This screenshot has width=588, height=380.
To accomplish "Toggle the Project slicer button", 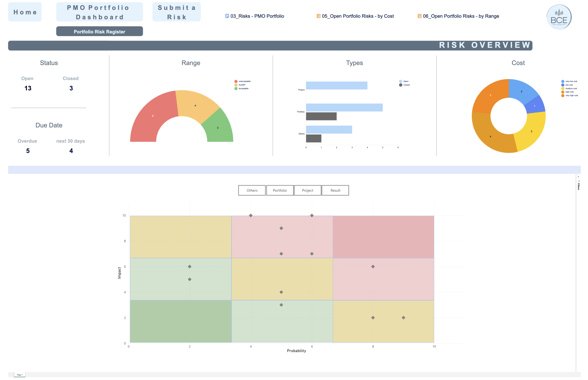I will point(308,190).
